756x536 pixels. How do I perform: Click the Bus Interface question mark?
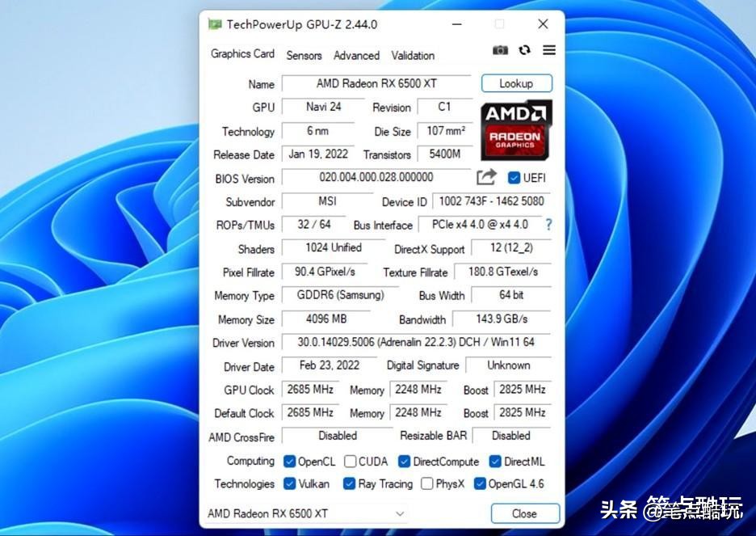tap(548, 224)
